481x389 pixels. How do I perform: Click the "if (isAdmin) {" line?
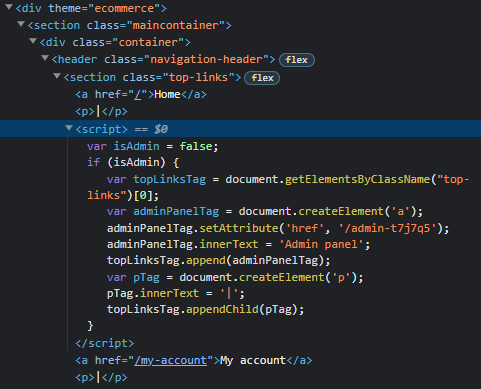[133, 163]
